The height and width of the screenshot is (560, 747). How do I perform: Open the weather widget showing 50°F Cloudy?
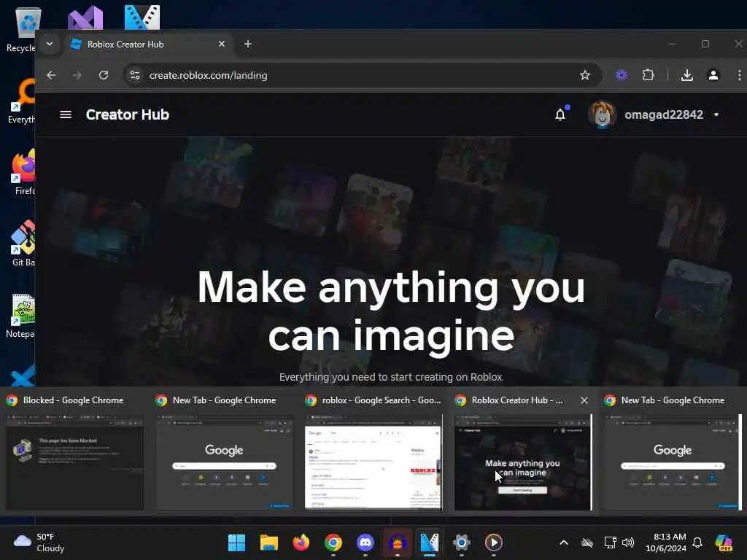coord(39,542)
